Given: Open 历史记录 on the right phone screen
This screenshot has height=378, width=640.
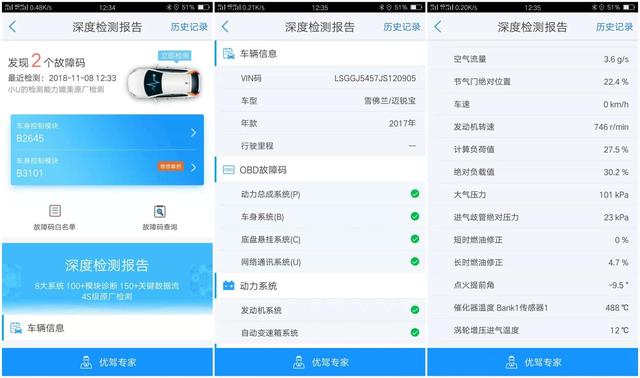Looking at the screenshot, I should pos(614,27).
